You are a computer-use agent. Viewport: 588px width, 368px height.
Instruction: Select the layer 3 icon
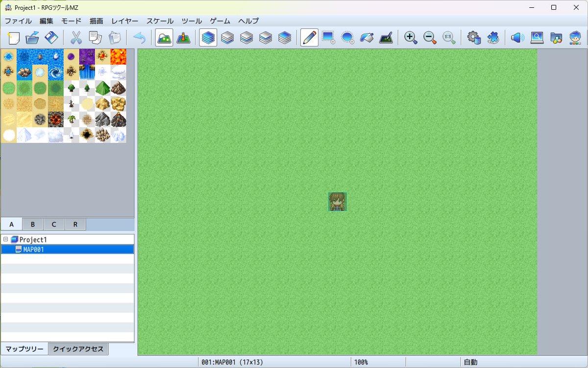266,38
